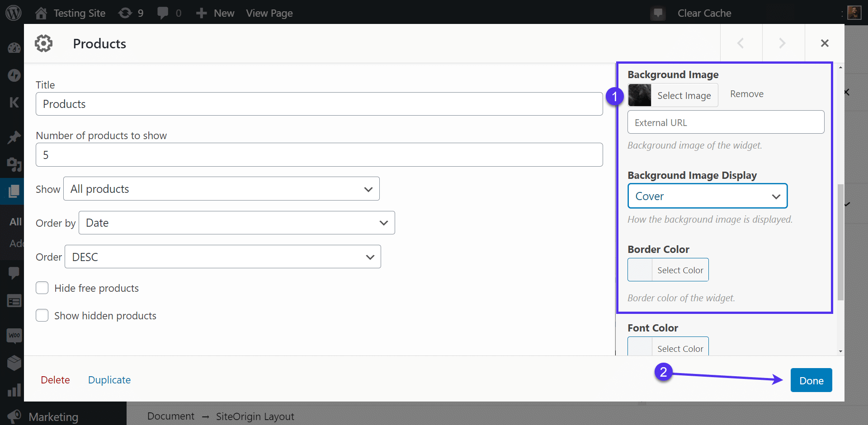This screenshot has height=425, width=868.
Task: Open the Show all products dropdown
Action: (x=221, y=188)
